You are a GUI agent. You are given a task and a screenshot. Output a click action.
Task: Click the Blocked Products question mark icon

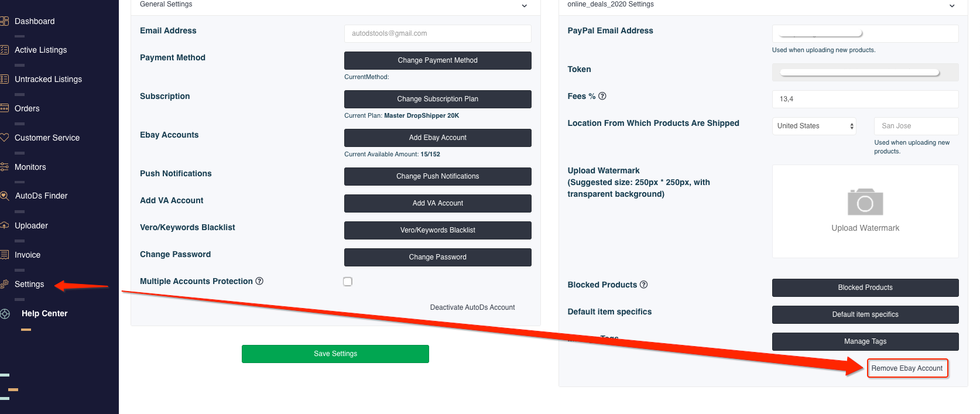(644, 285)
